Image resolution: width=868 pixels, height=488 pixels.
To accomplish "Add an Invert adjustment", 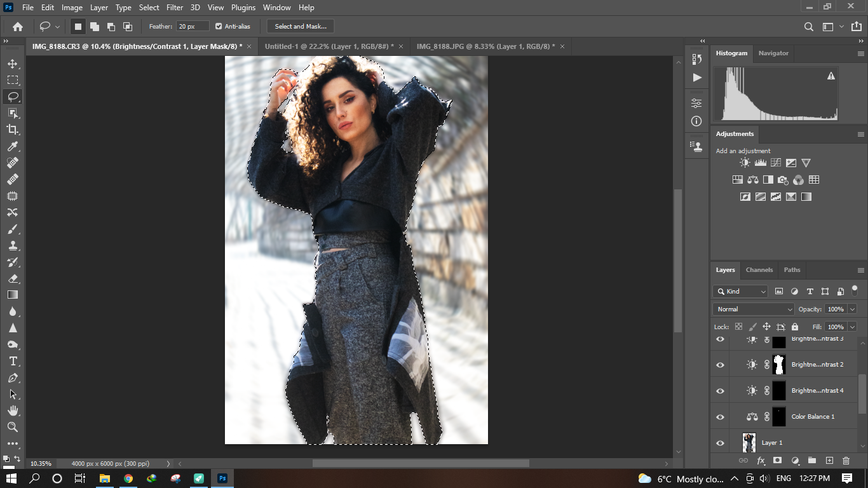I will coord(745,197).
